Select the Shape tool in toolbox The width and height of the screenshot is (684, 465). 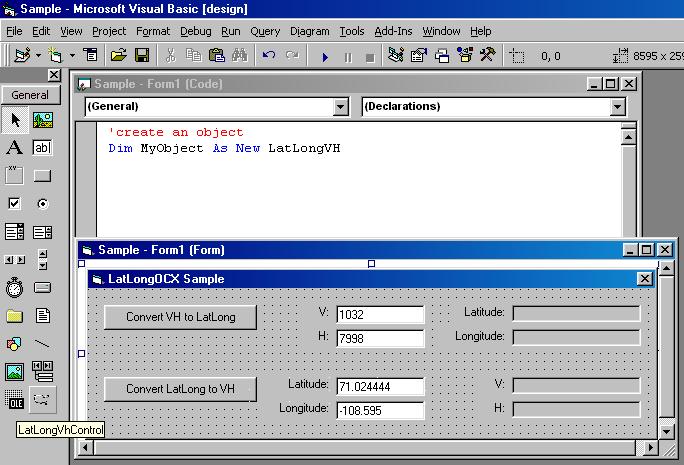click(x=15, y=344)
